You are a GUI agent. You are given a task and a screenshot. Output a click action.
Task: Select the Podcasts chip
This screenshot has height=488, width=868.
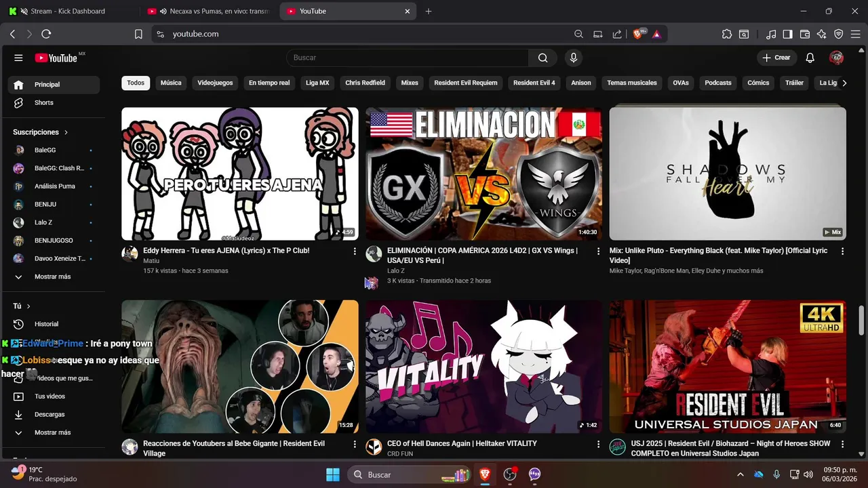tap(718, 83)
